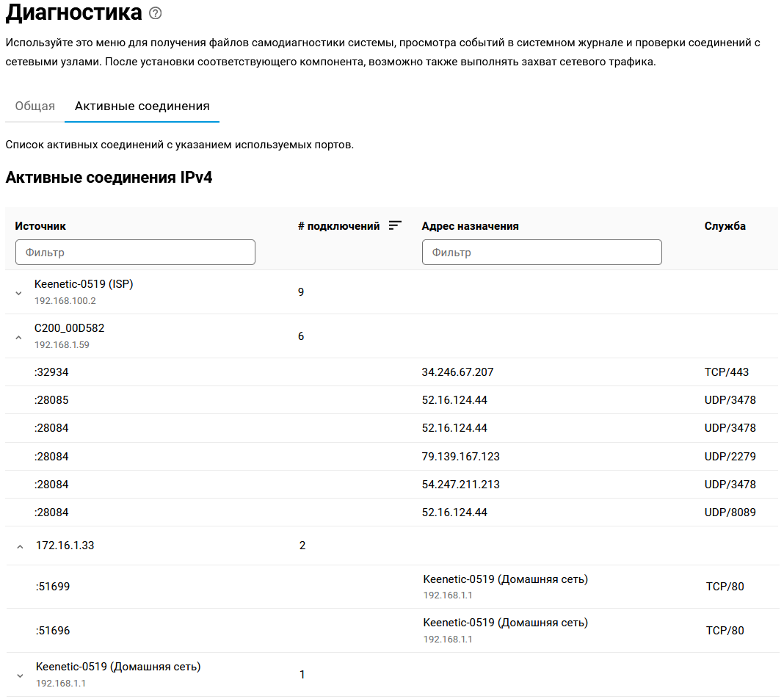
Task: Expand the Keenetic-0519 (ISP) row
Action: pos(19,292)
